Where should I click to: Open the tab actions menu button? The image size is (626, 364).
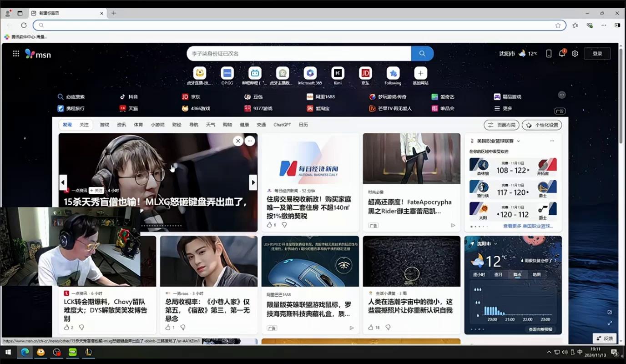click(x=20, y=13)
